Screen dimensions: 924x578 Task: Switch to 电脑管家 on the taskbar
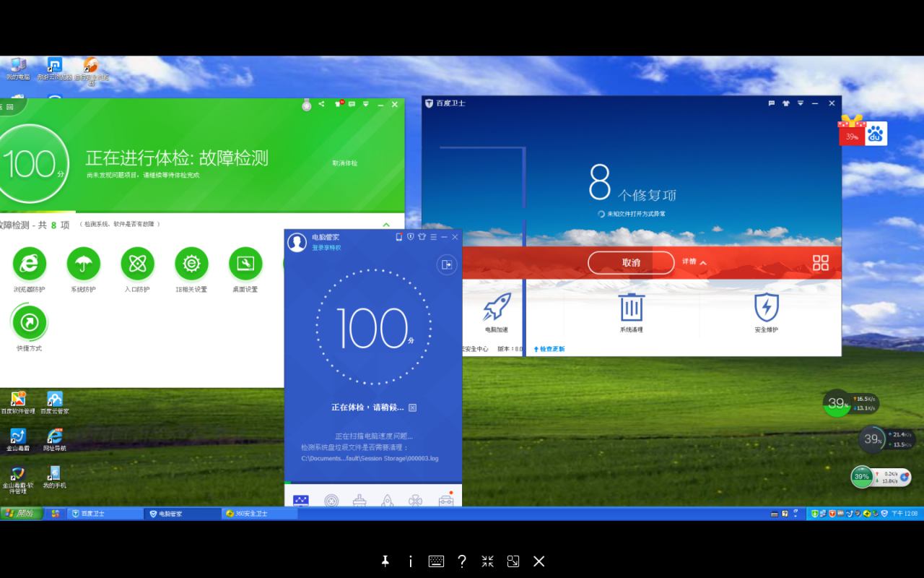pyautogui.click(x=183, y=514)
